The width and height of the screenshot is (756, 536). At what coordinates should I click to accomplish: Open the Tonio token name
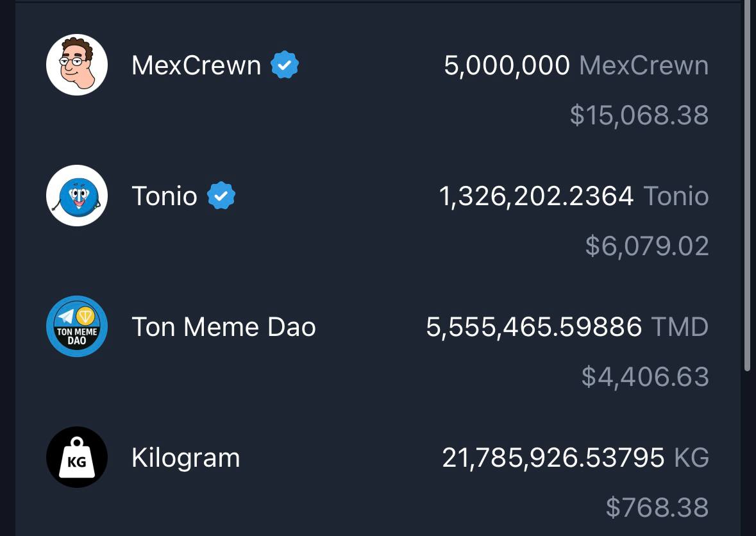(x=164, y=196)
